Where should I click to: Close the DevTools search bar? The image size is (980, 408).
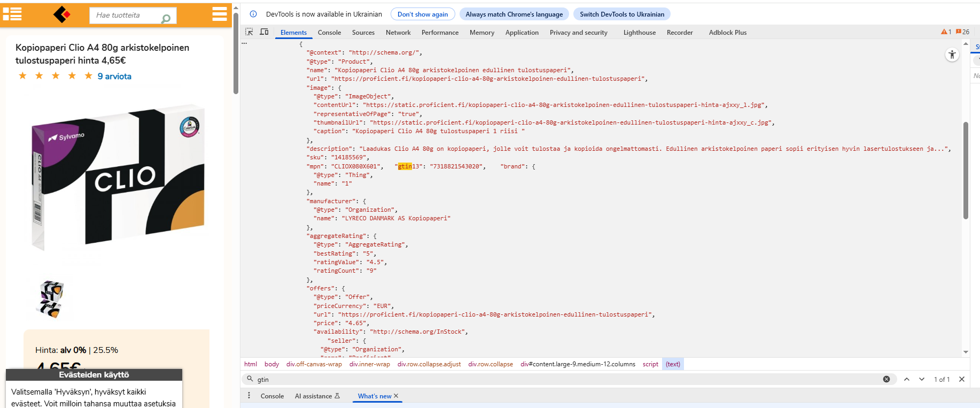click(x=962, y=379)
